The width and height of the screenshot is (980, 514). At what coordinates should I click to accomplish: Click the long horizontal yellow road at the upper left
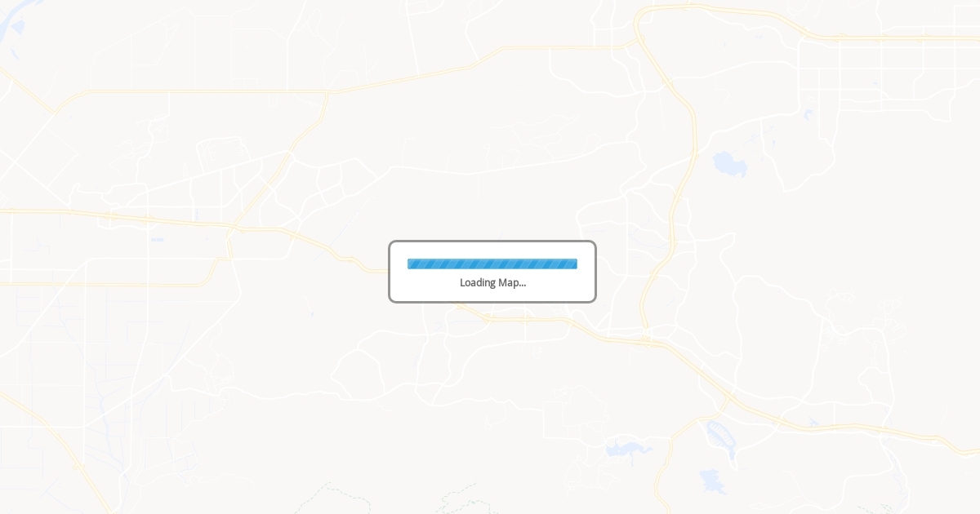click(196, 91)
